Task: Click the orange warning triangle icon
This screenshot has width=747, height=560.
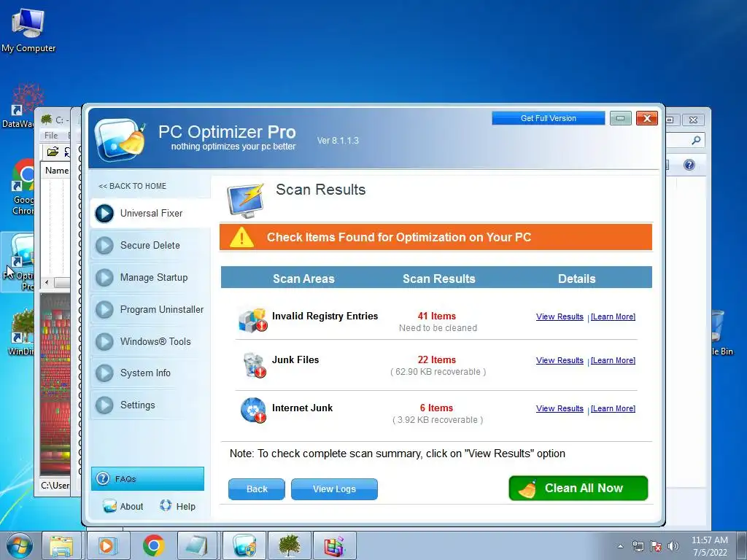Action: point(241,237)
